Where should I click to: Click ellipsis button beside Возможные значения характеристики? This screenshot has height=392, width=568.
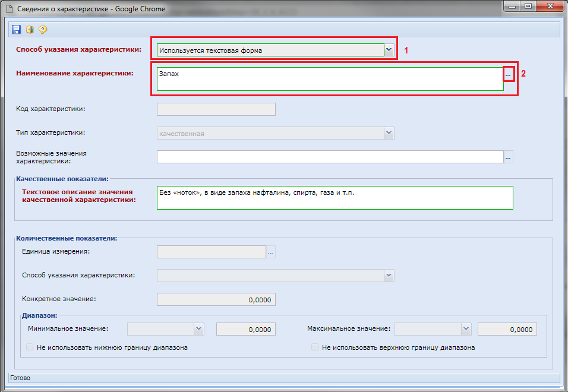508,157
